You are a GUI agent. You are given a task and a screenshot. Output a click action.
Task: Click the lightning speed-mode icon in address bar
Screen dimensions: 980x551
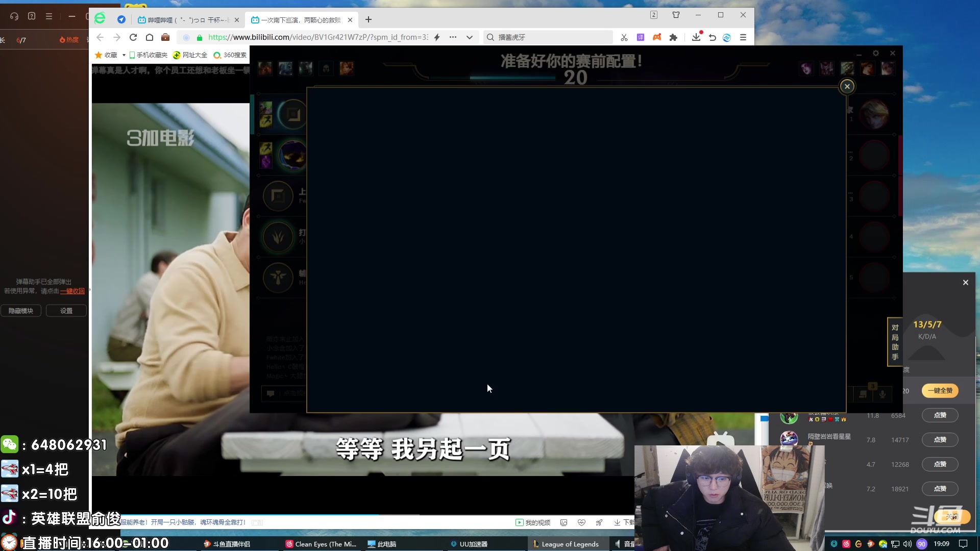point(437,37)
